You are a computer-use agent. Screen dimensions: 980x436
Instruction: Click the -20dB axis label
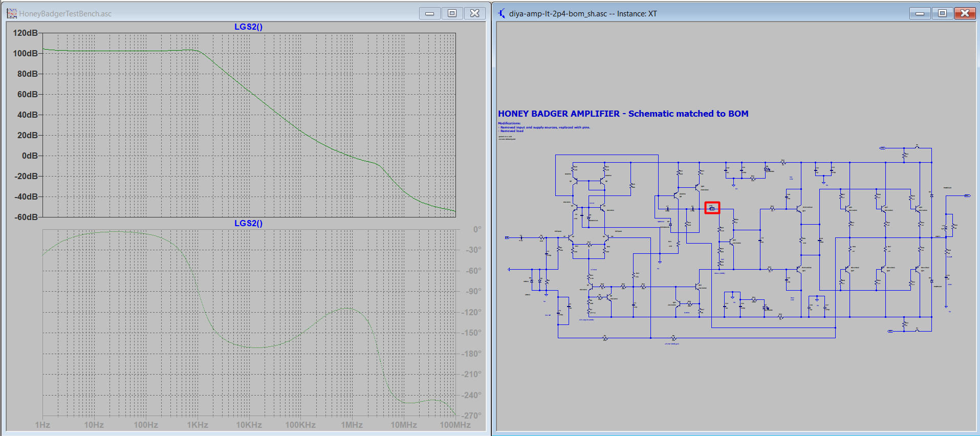pyautogui.click(x=26, y=176)
